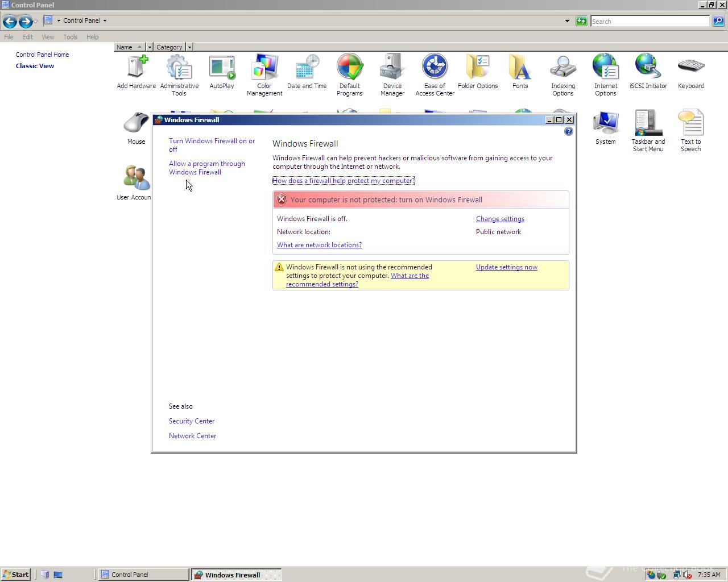Click Change settings link
The image size is (728, 582).
pos(500,219)
